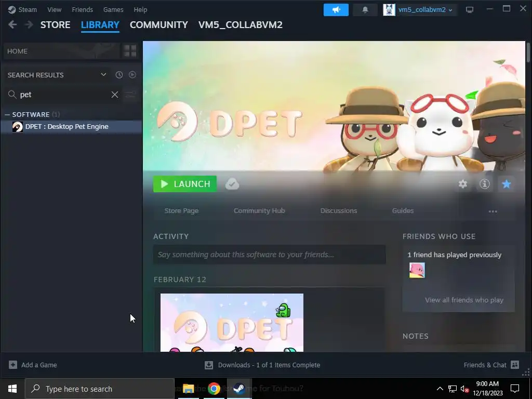Click 'Downloads - 1 of 1 Items Complete'
The height and width of the screenshot is (399, 532).
click(x=269, y=365)
